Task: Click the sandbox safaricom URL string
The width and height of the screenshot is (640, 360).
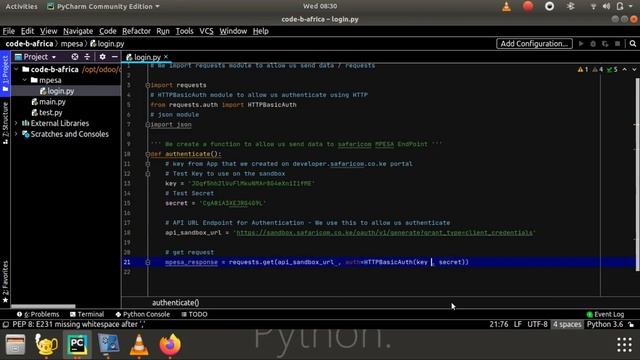Action: pyautogui.click(x=384, y=233)
